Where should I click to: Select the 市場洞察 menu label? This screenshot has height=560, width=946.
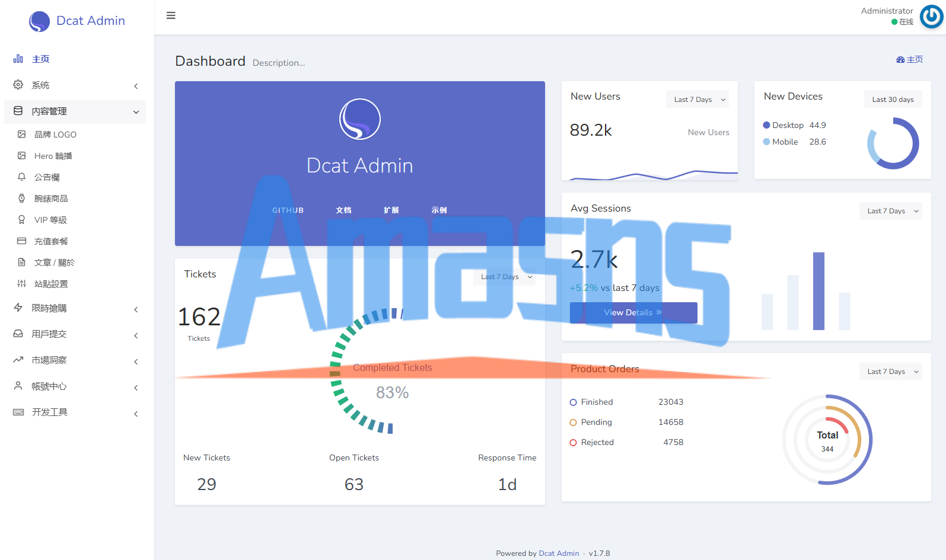49,360
